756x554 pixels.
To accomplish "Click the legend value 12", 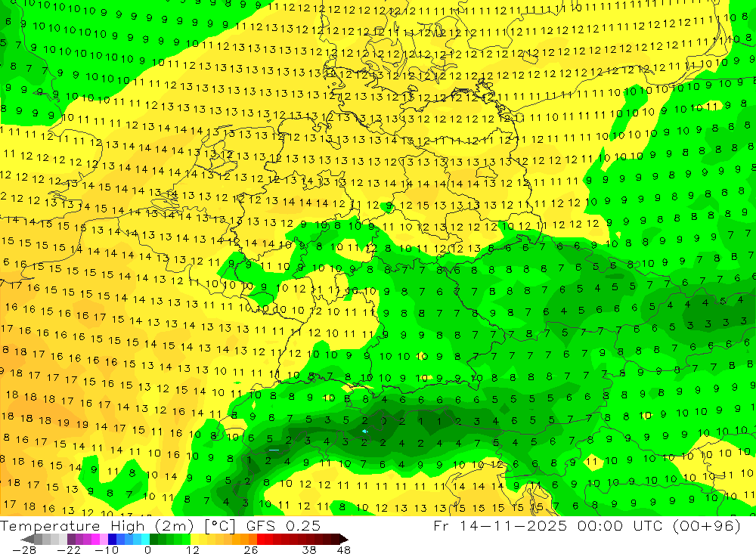I will click(193, 550).
